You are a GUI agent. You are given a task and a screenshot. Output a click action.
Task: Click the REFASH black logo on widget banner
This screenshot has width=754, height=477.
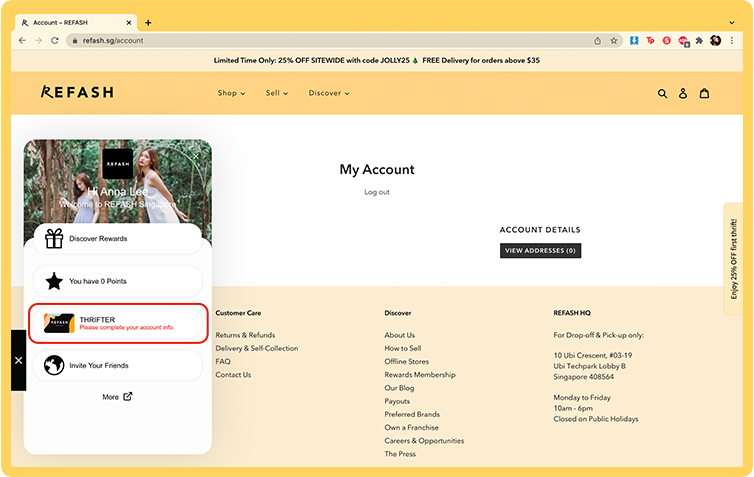click(118, 163)
